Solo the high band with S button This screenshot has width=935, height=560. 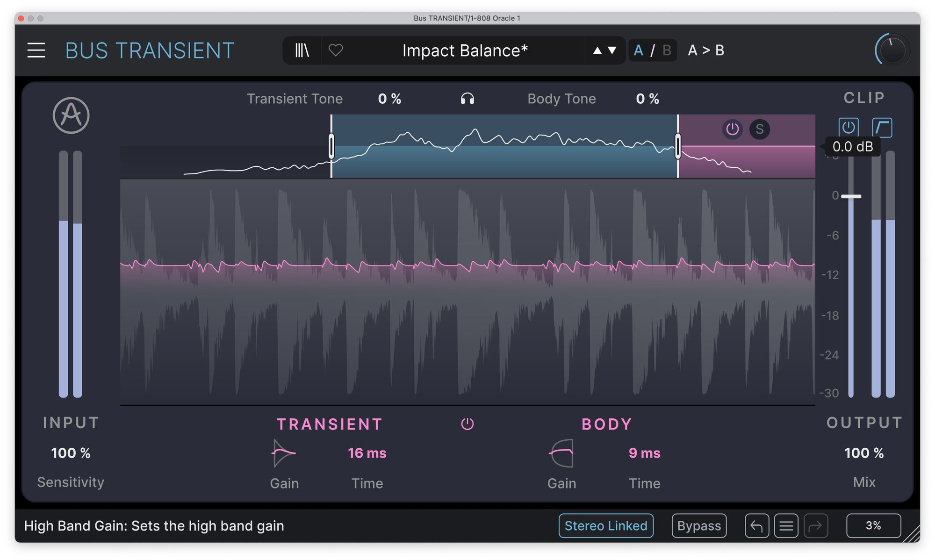tap(759, 129)
